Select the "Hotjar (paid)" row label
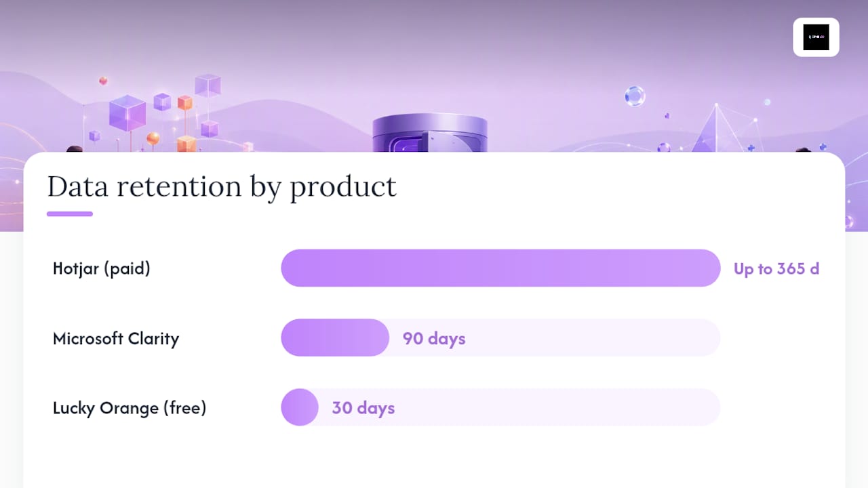 (x=102, y=268)
